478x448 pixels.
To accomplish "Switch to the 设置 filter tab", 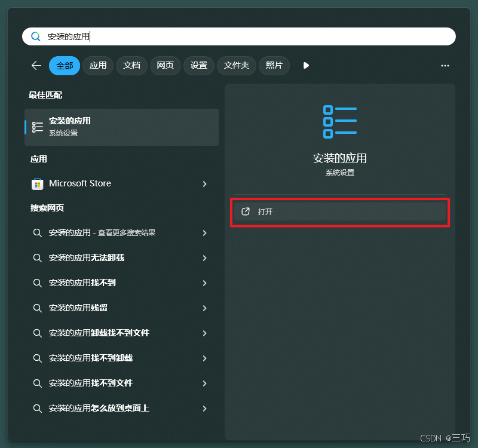I will pyautogui.click(x=199, y=66).
